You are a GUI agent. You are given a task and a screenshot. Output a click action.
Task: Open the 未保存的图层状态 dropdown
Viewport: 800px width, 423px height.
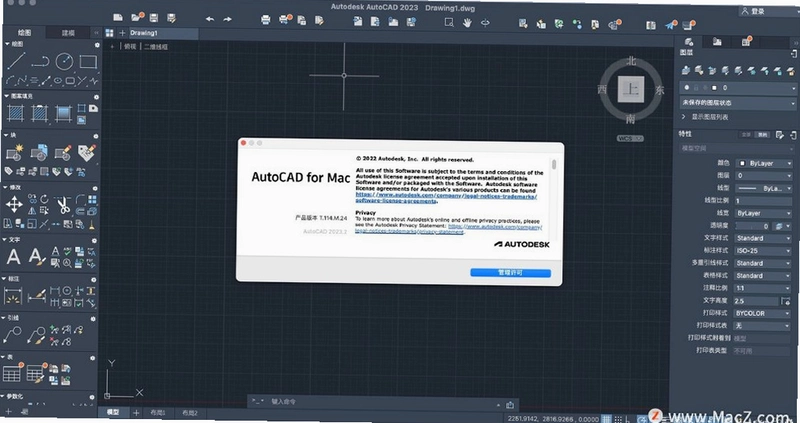click(738, 103)
